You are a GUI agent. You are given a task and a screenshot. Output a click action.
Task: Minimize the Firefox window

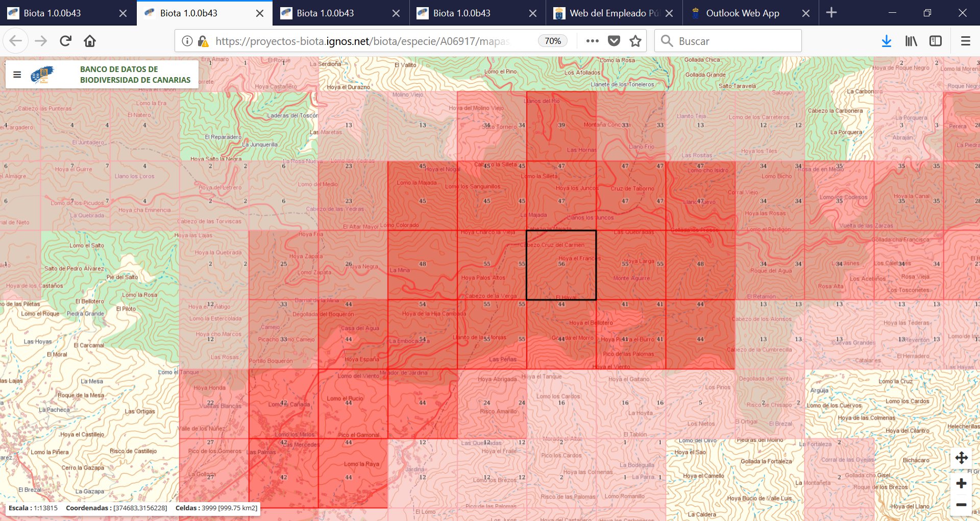(892, 13)
